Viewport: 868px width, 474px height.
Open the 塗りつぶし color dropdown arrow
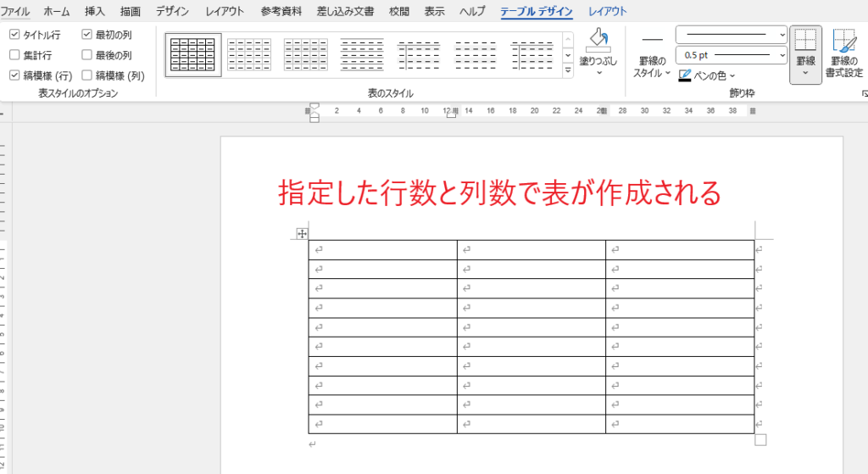click(x=599, y=73)
